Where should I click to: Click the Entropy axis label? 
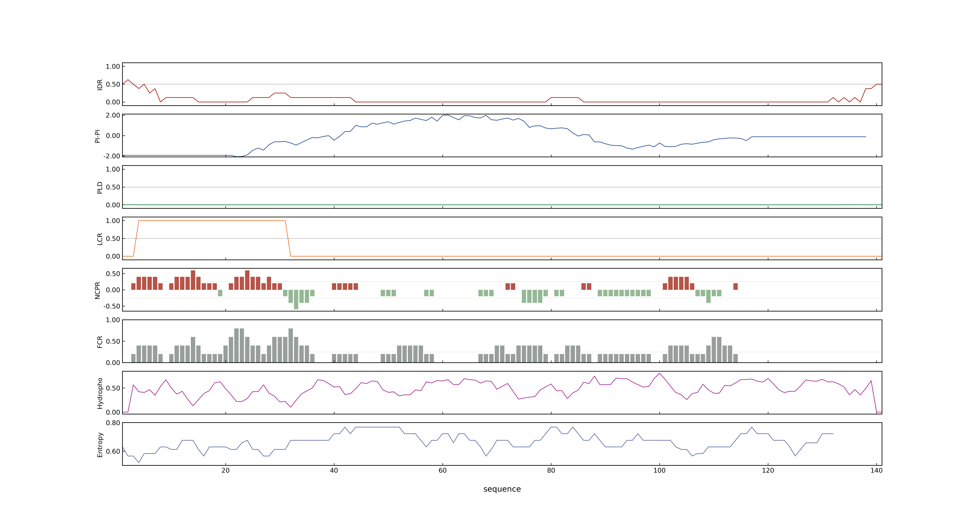point(100,444)
